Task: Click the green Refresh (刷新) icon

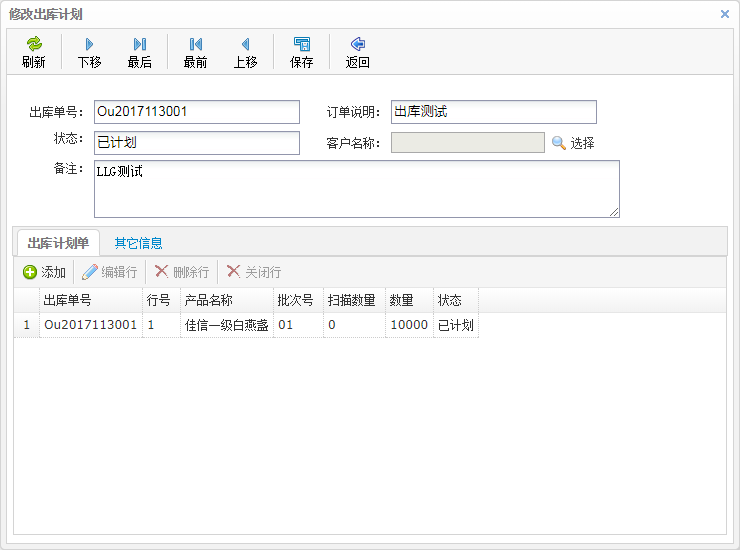Action: [x=34, y=44]
